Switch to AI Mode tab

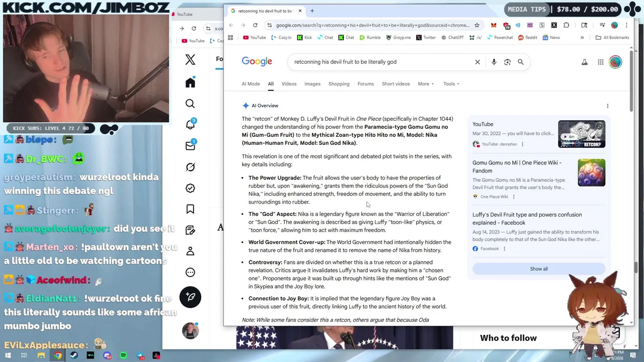(x=251, y=84)
